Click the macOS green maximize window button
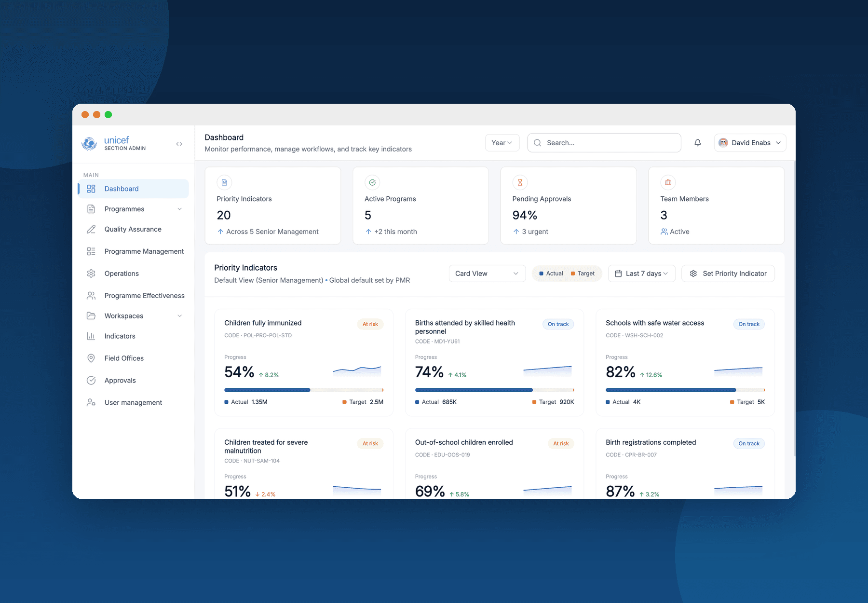 [x=108, y=114]
